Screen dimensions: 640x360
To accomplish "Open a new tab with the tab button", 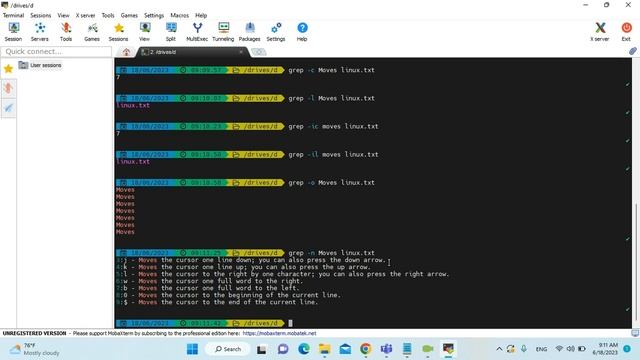I will [258, 52].
